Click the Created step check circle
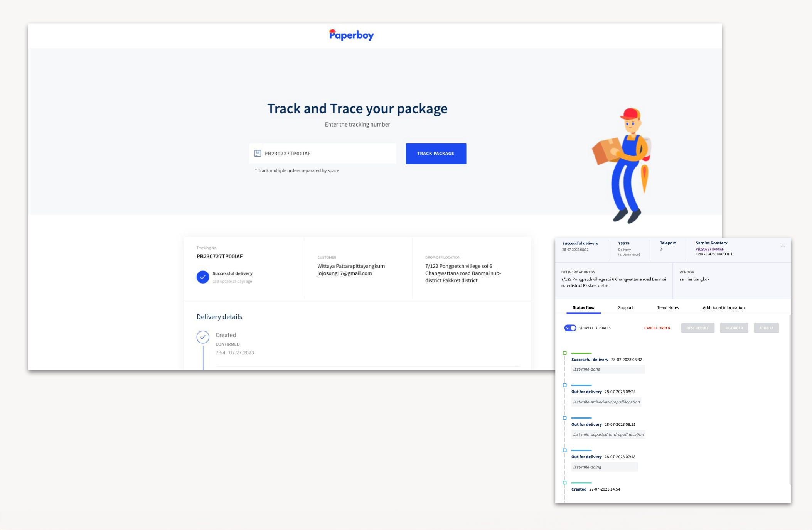This screenshot has width=812, height=530. pyautogui.click(x=203, y=337)
